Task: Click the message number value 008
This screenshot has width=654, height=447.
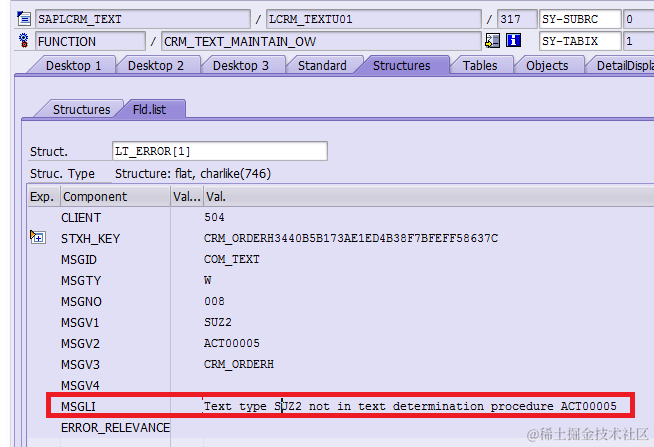Action: [x=214, y=301]
